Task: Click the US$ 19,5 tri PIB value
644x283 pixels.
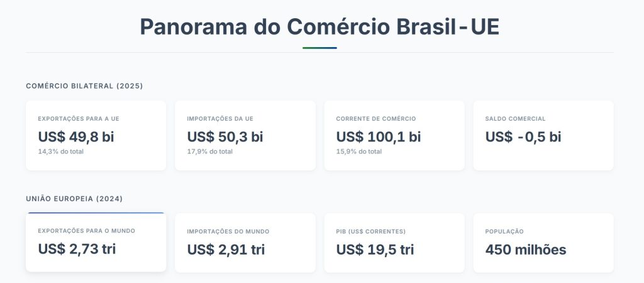Action: tap(375, 250)
